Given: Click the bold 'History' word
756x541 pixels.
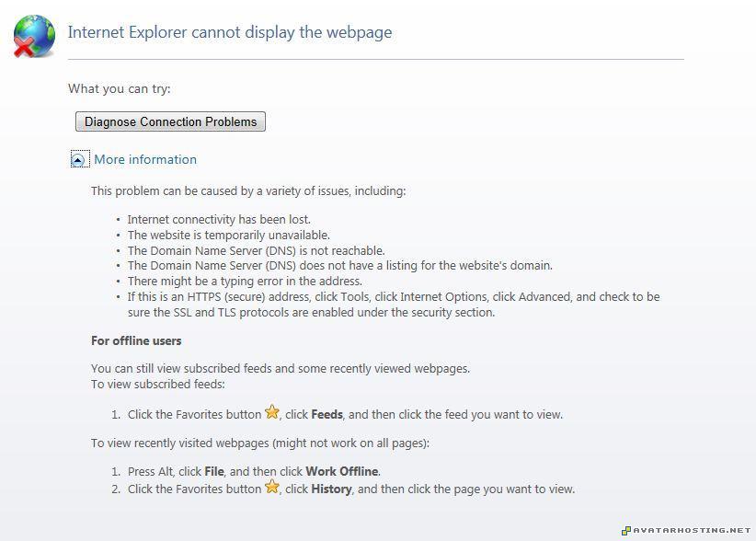Looking at the screenshot, I should click(x=331, y=489).
